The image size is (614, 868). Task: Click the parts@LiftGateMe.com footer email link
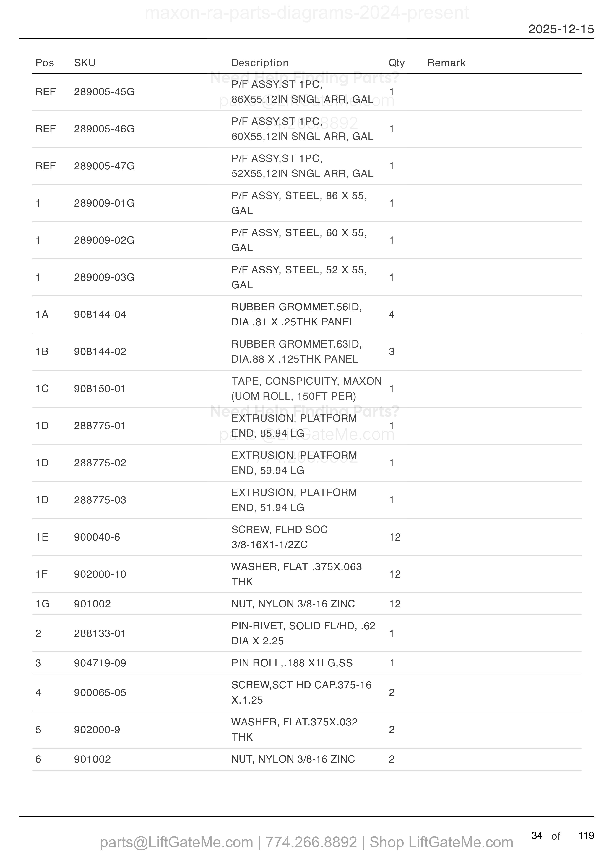176,842
